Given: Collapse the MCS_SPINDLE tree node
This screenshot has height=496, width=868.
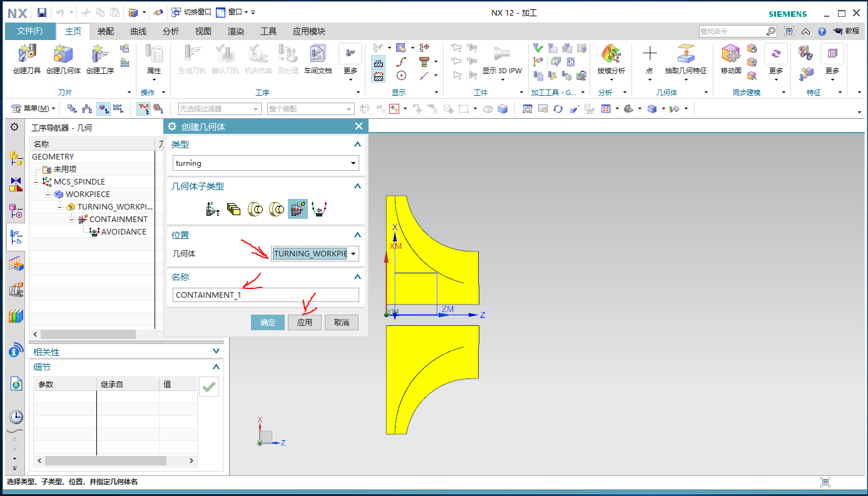Looking at the screenshot, I should tap(37, 181).
